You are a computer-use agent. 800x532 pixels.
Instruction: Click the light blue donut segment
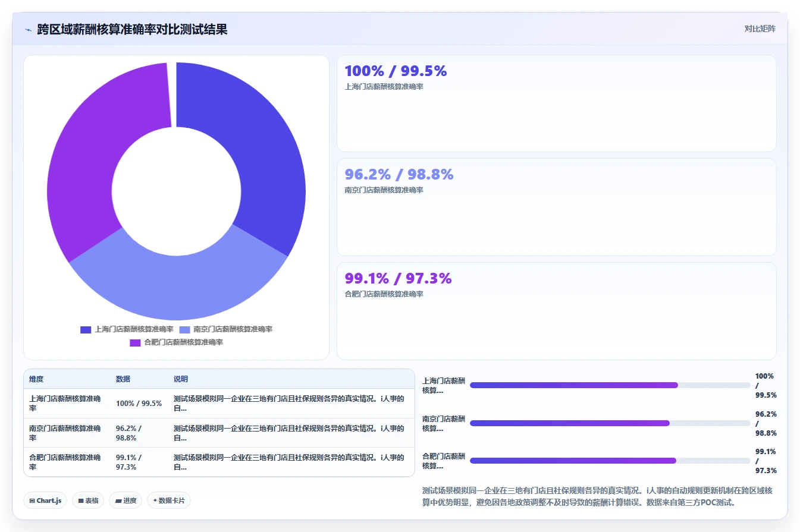178,279
